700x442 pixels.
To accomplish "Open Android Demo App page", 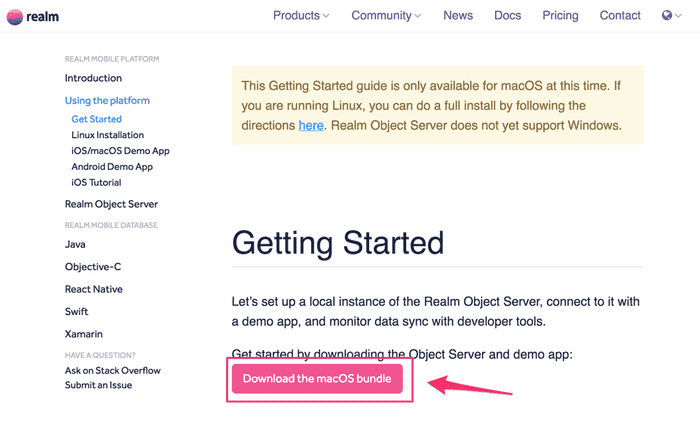I will tap(111, 167).
